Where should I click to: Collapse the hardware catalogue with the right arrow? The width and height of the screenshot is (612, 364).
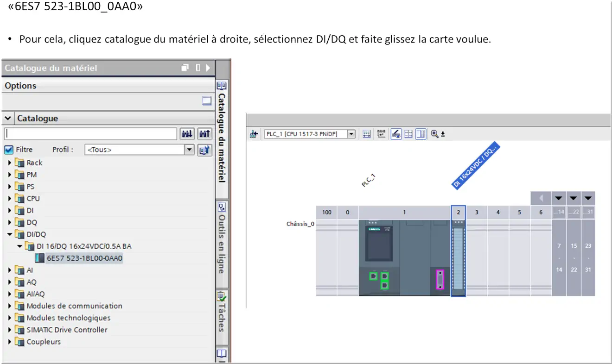coord(208,68)
